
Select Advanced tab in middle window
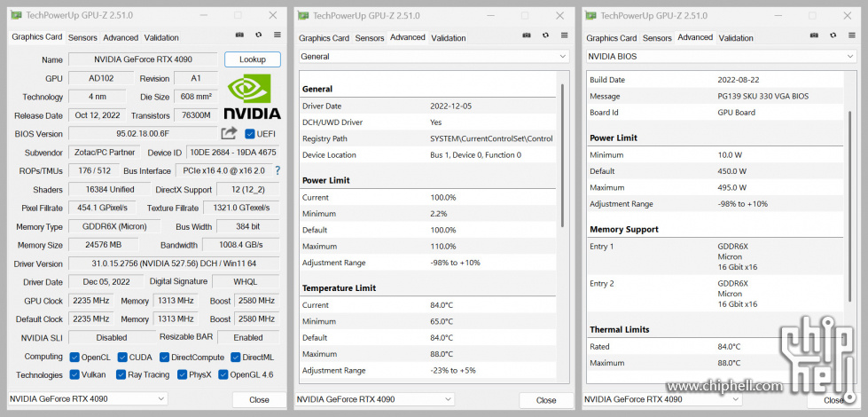(x=408, y=37)
